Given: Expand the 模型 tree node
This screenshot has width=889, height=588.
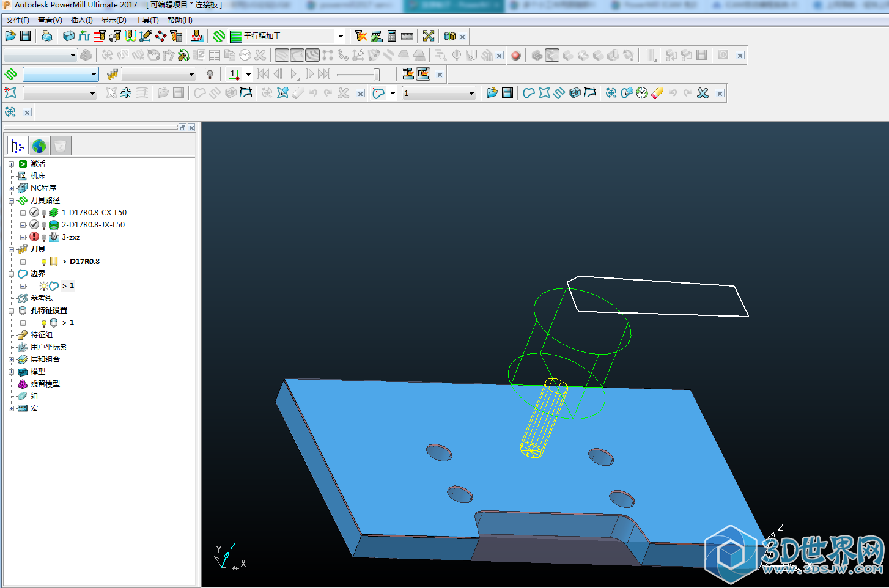Looking at the screenshot, I should coord(12,372).
